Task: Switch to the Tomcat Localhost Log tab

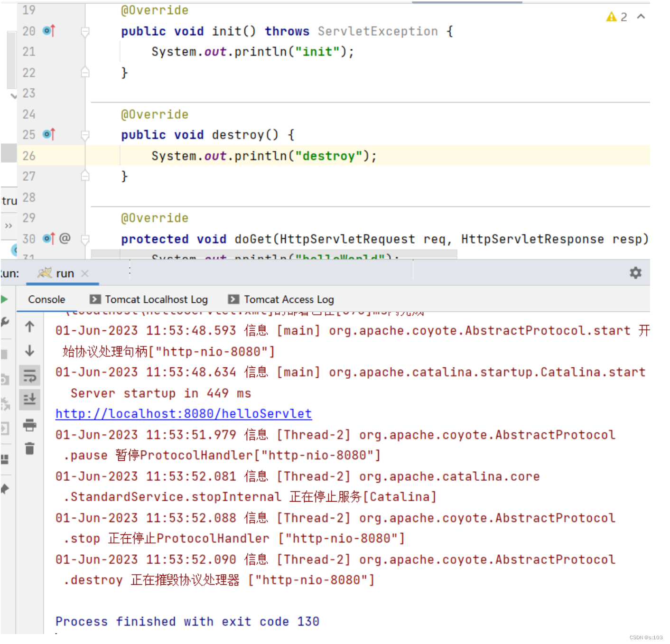Action: coord(149,299)
